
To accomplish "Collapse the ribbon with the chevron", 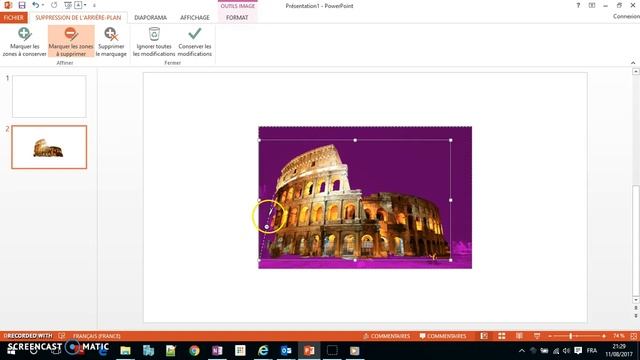I will coord(633,63).
